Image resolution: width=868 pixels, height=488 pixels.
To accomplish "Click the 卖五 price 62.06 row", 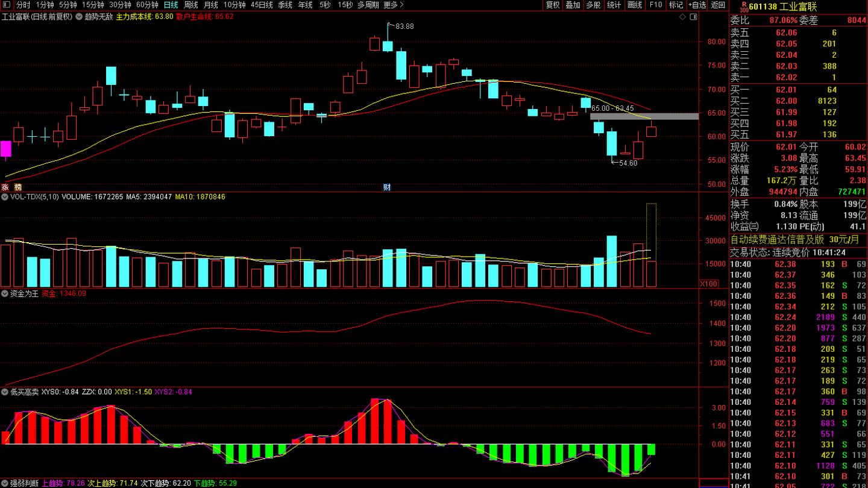I will [798, 33].
